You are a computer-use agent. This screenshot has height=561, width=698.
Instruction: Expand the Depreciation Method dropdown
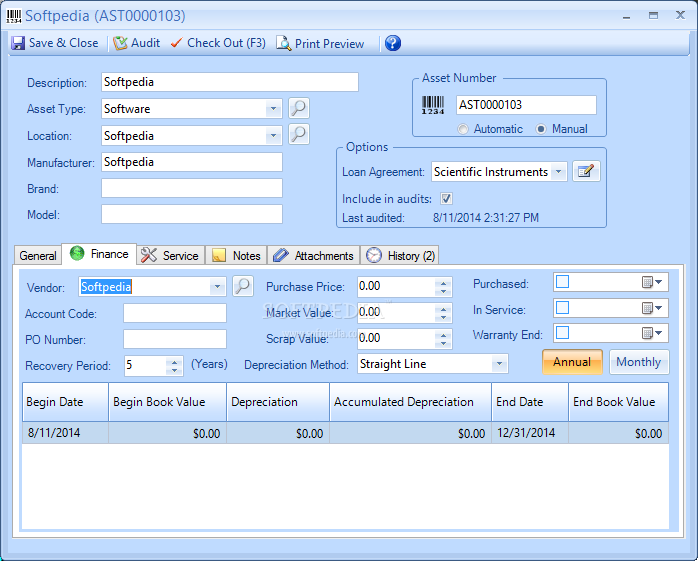tap(499, 364)
